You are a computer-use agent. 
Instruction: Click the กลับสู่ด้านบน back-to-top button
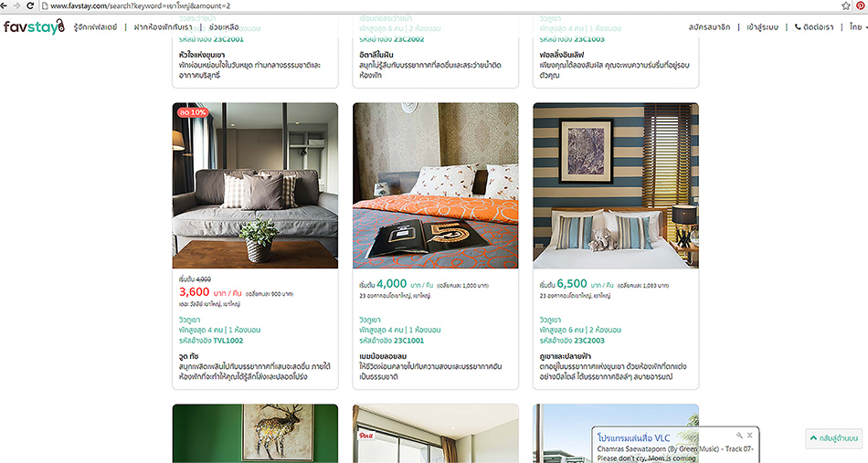click(x=834, y=438)
